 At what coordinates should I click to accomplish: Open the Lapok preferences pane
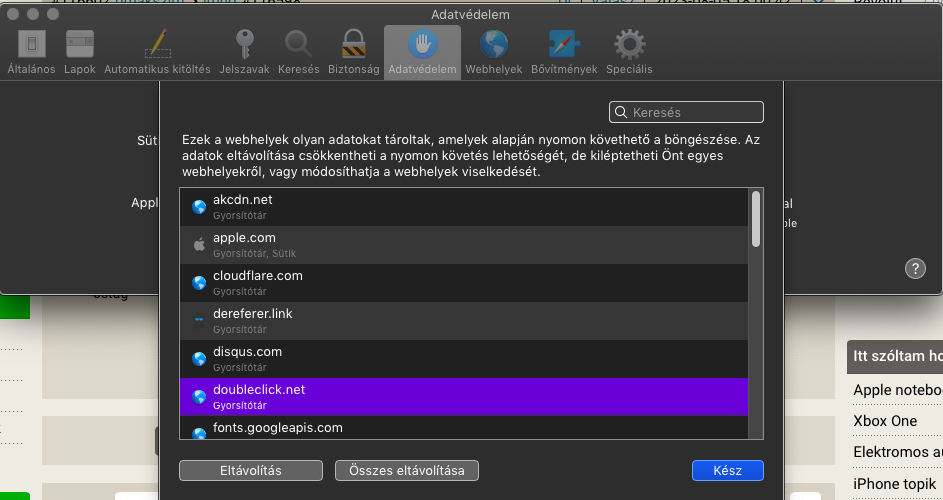pyautogui.click(x=80, y=52)
